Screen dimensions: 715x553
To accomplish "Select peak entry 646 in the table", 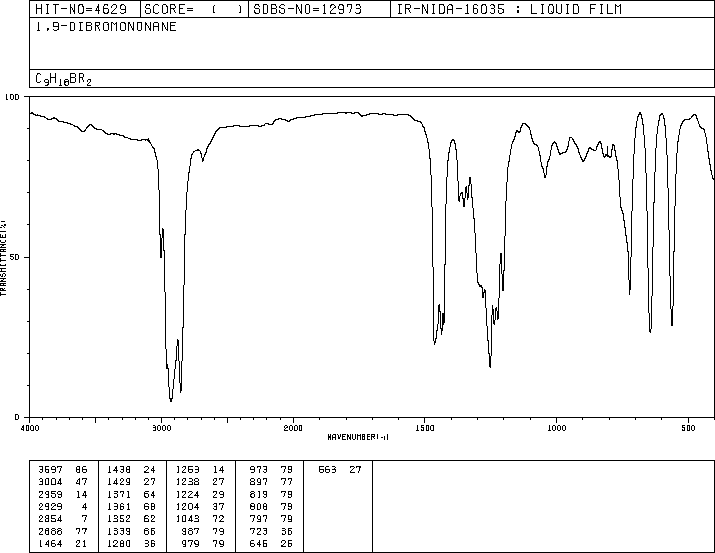I will pyautogui.click(x=271, y=543).
